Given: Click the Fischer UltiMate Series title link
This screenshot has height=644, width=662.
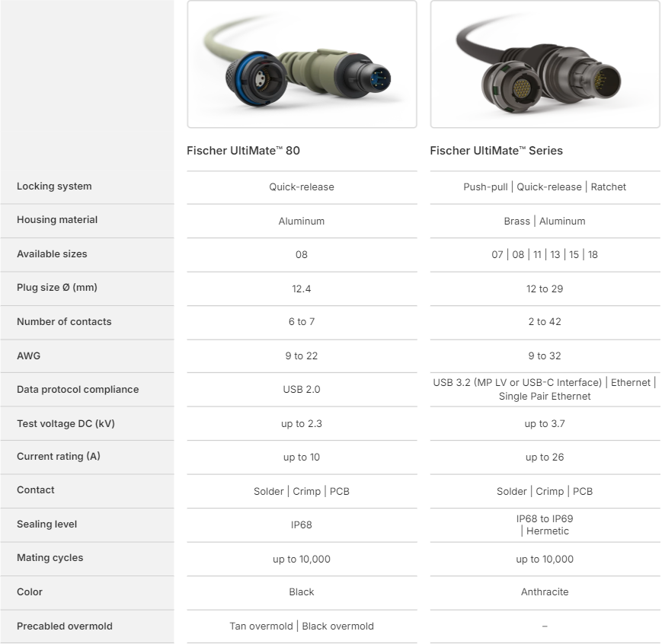Looking at the screenshot, I should tap(496, 151).
